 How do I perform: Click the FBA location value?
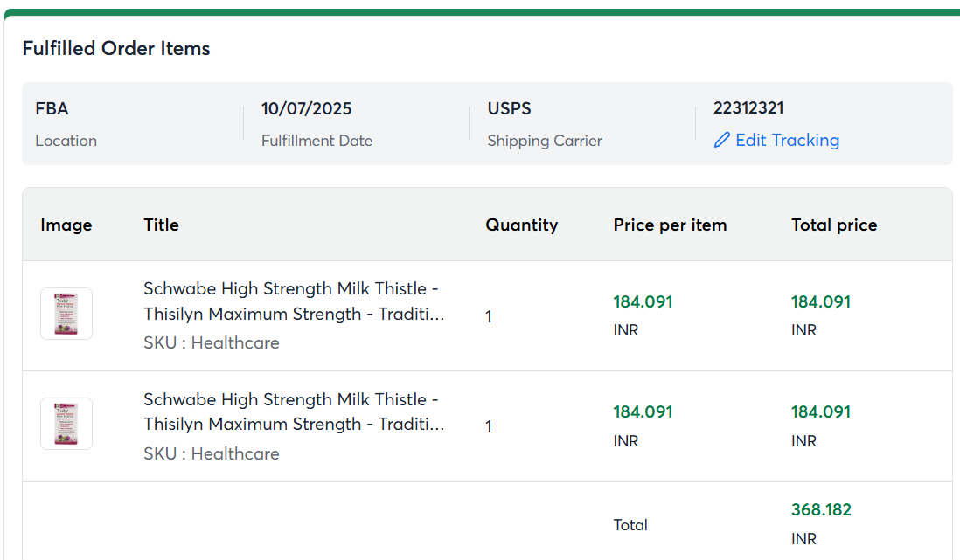coord(52,109)
